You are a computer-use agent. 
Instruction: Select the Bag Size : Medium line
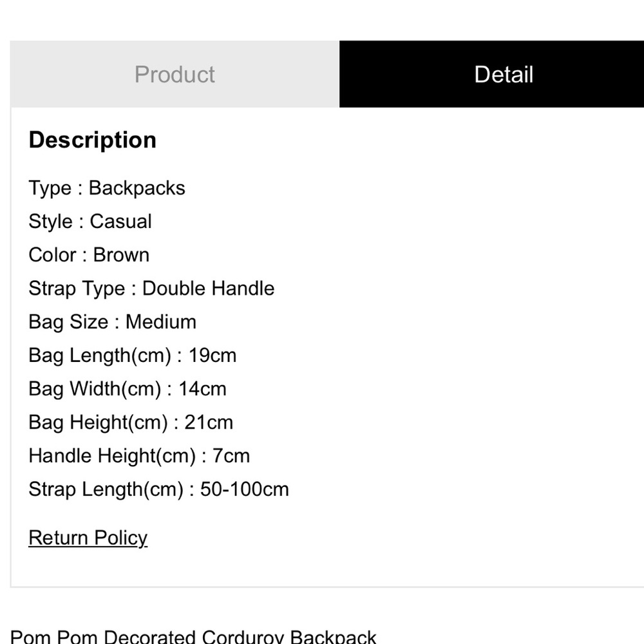pos(112,322)
